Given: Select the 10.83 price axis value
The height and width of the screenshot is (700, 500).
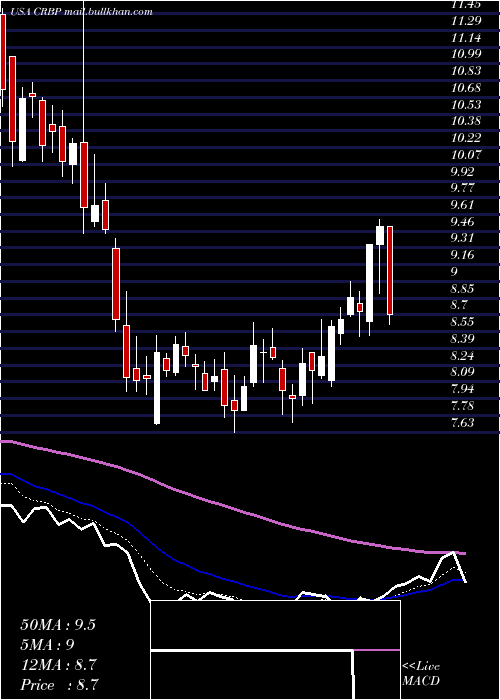Looking at the screenshot, I should 466,71.
